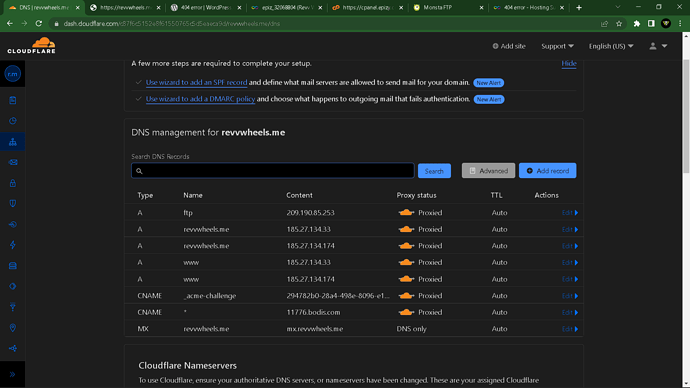Expand Edit for the ftp A record
690x388 pixels.
[570, 212]
